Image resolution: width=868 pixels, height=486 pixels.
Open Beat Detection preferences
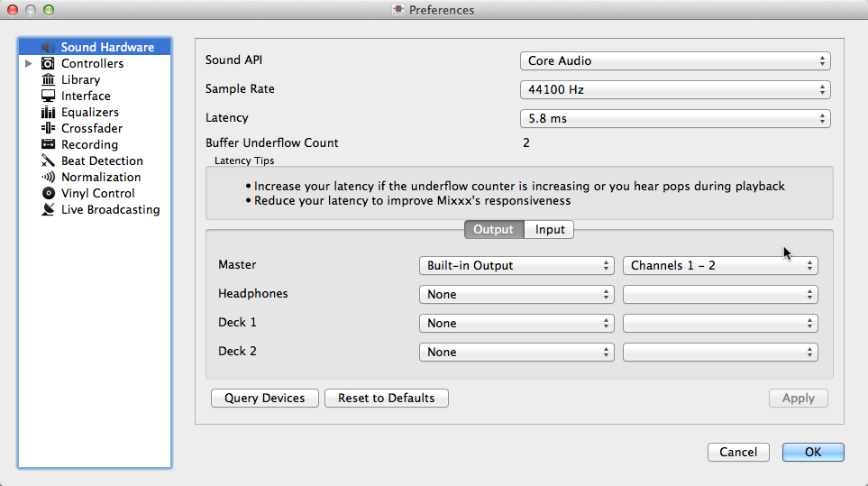101,160
